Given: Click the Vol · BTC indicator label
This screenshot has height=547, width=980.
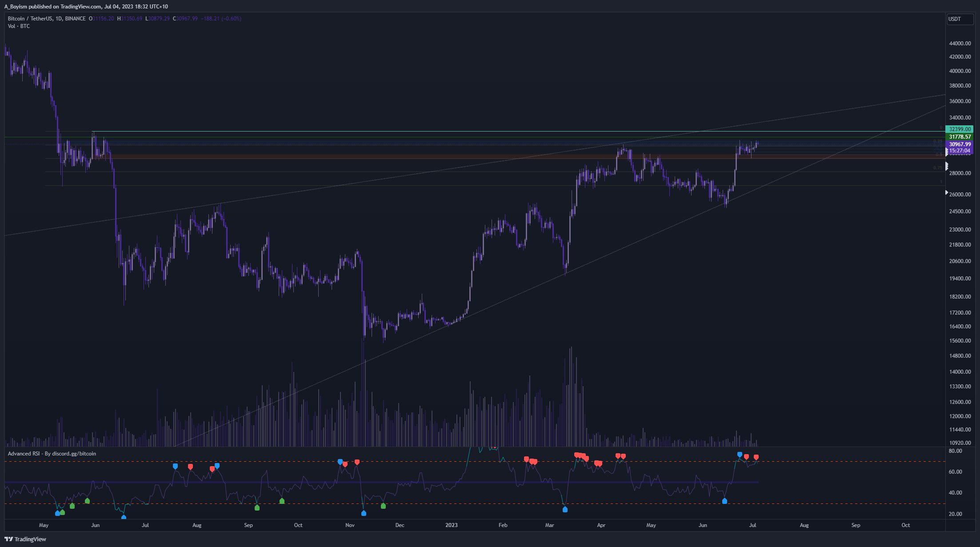Looking at the screenshot, I should pyautogui.click(x=19, y=26).
